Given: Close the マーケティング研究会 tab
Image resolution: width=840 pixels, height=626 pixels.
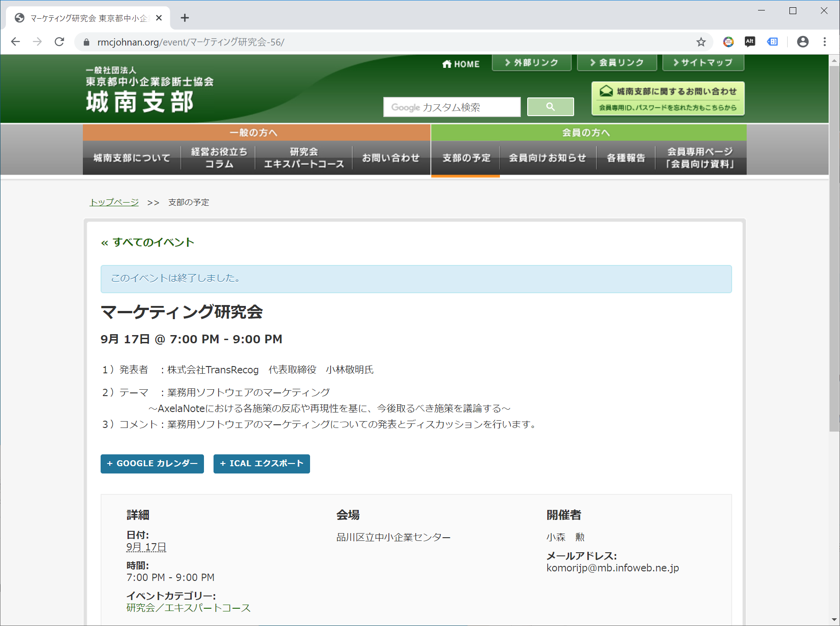Looking at the screenshot, I should click(x=159, y=18).
